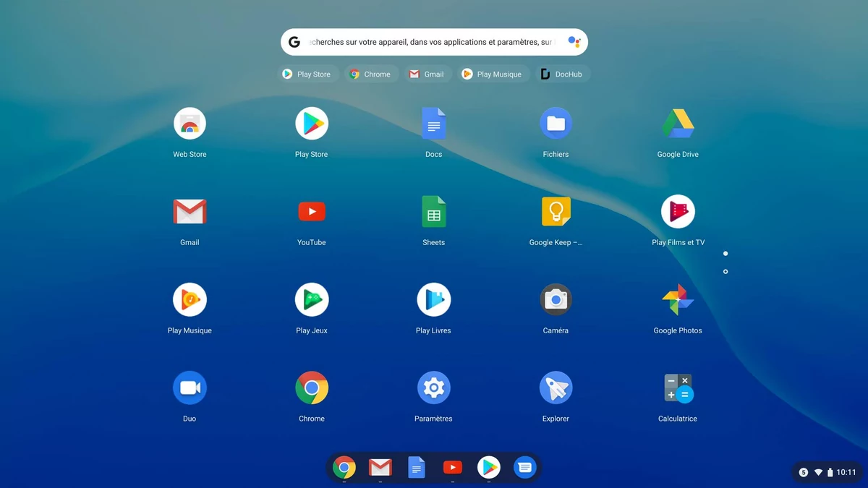Viewport: 868px width, 488px height.
Task: Launch Google Drive
Action: (678, 124)
